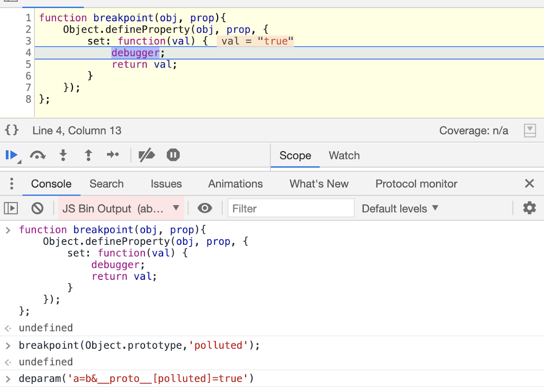Viewport: 544px width, 392px height.
Task: Show console sidebar
Action: coord(11,208)
